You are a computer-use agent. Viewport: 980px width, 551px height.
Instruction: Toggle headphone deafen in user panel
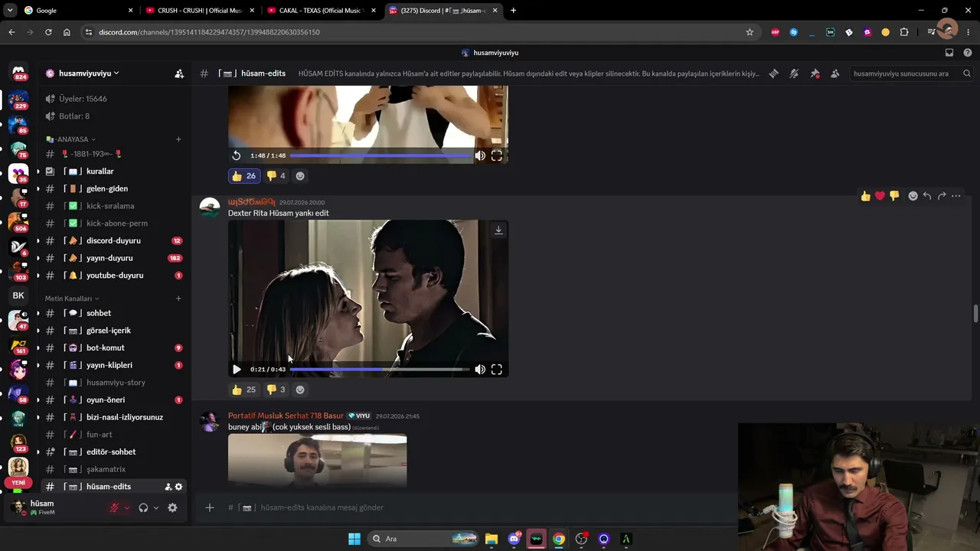143,507
